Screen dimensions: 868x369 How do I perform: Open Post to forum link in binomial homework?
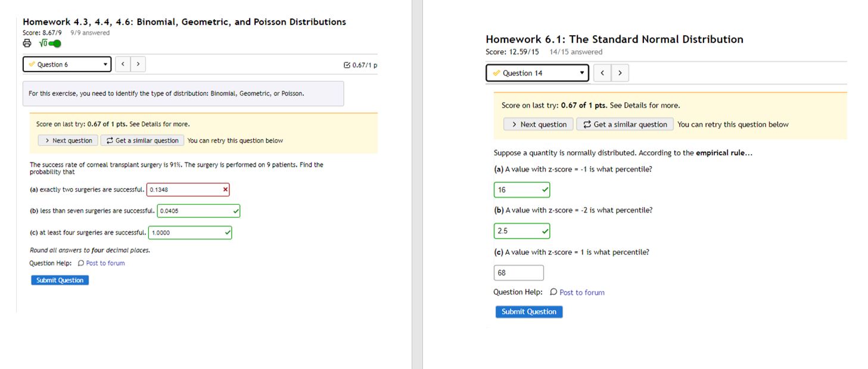click(101, 263)
